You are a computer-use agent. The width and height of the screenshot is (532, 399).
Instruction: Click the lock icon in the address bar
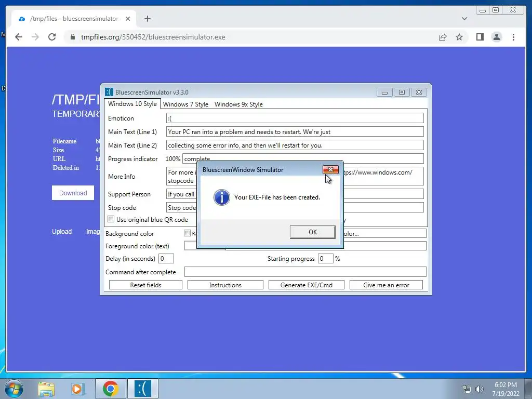point(73,37)
